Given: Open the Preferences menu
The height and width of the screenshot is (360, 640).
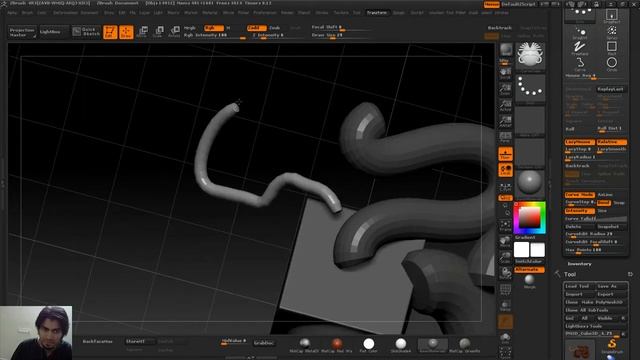Looking at the screenshot, I should point(264,13).
